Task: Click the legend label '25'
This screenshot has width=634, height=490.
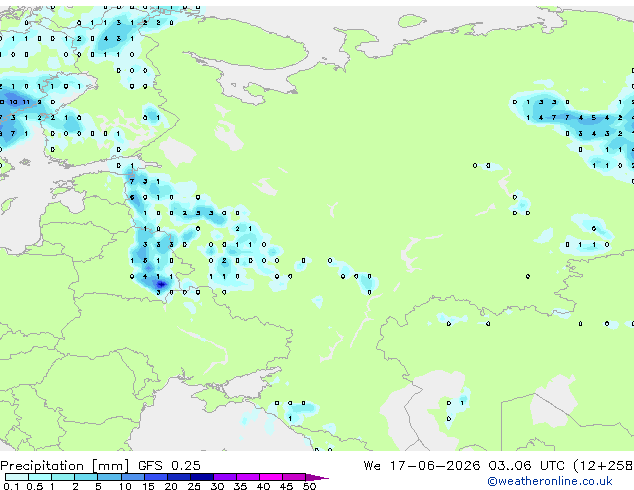Action: coord(194,486)
